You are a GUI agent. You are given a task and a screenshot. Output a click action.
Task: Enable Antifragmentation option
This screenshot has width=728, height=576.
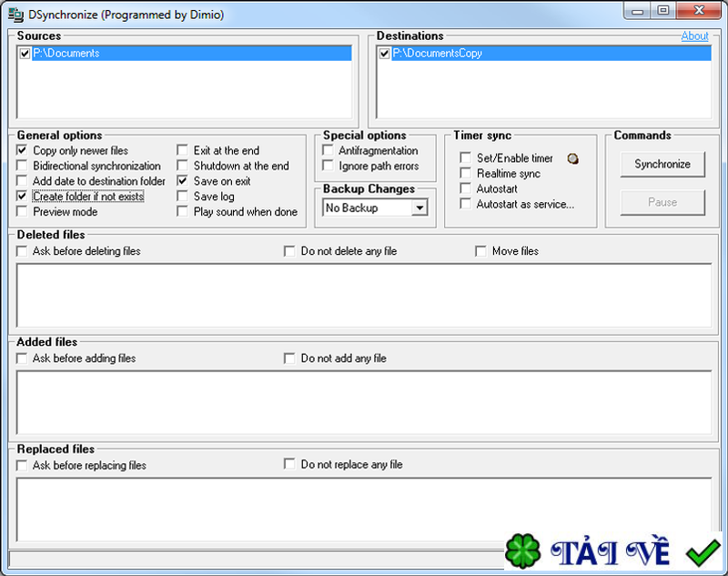pyautogui.click(x=327, y=150)
